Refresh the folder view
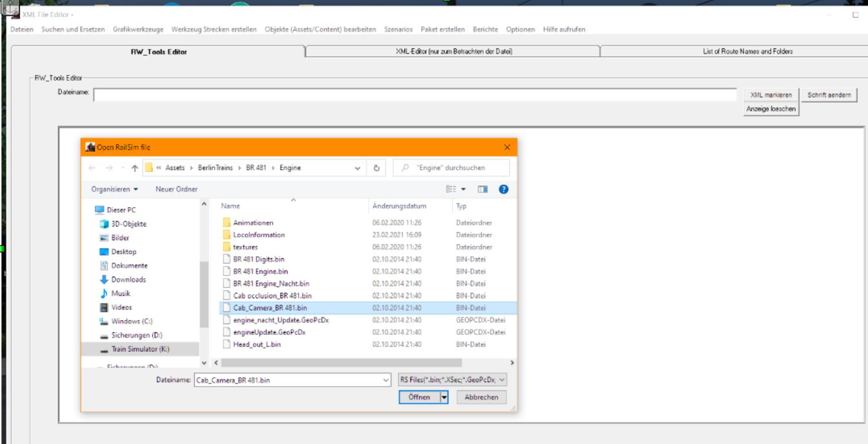Screen dimensions: 868x444 [376, 168]
